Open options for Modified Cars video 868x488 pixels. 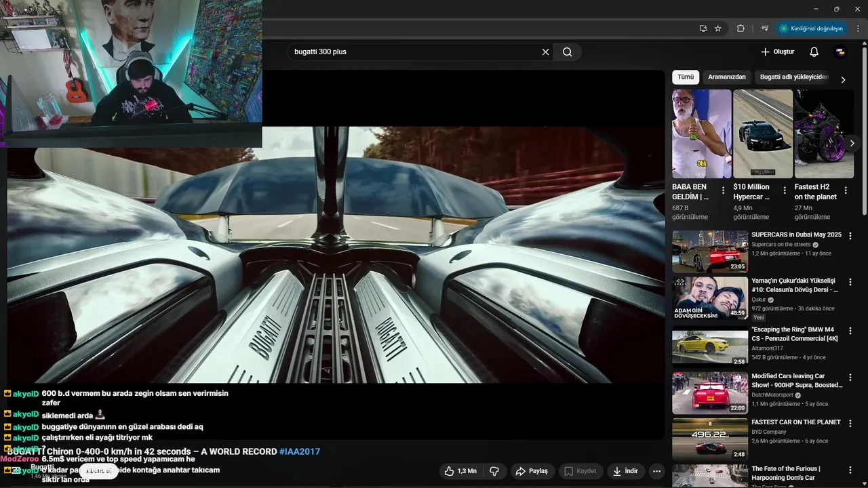click(x=850, y=378)
